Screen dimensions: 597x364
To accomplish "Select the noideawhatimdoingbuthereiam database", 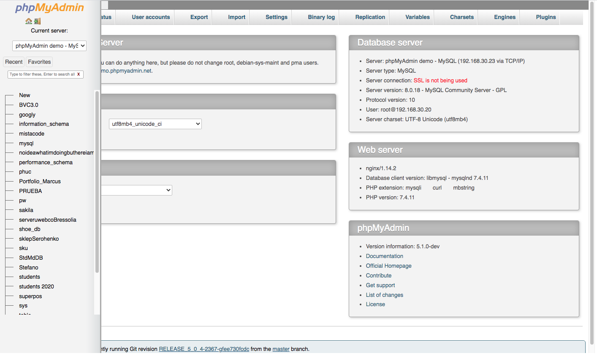I will tap(56, 152).
